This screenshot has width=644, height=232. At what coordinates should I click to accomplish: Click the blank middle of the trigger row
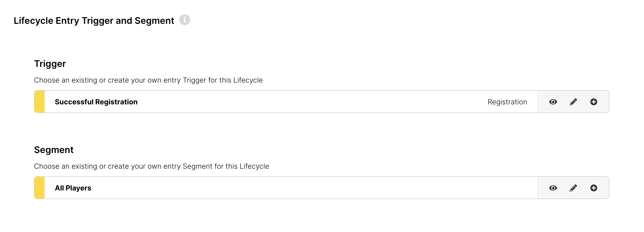point(304,102)
